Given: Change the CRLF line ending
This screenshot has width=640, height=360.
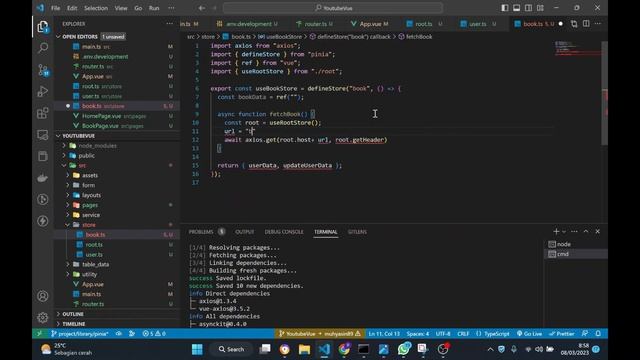Looking at the screenshot, I should point(463,333).
